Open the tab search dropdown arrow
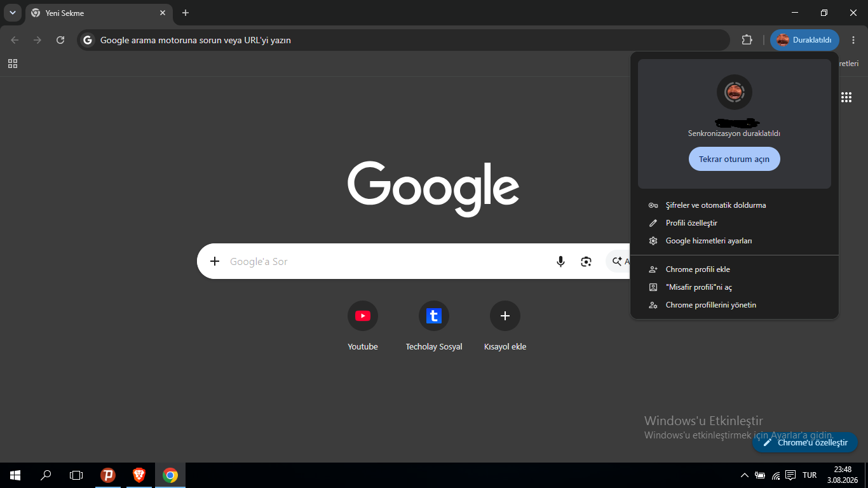The image size is (868, 488). [13, 13]
